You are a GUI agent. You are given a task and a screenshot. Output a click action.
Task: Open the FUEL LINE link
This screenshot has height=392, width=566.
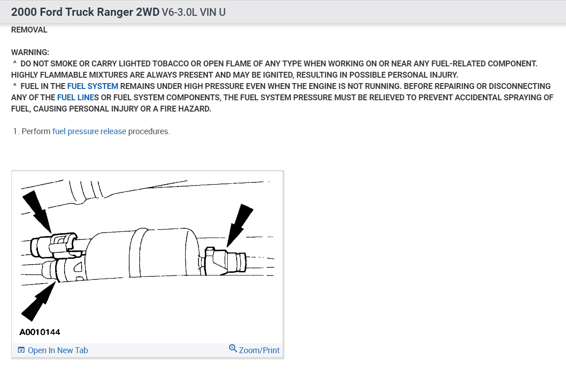75,98
